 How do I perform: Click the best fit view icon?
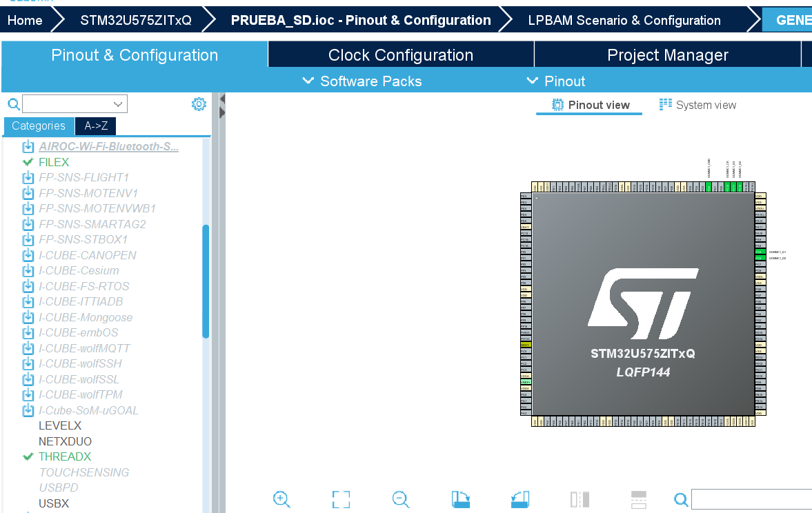(341, 499)
